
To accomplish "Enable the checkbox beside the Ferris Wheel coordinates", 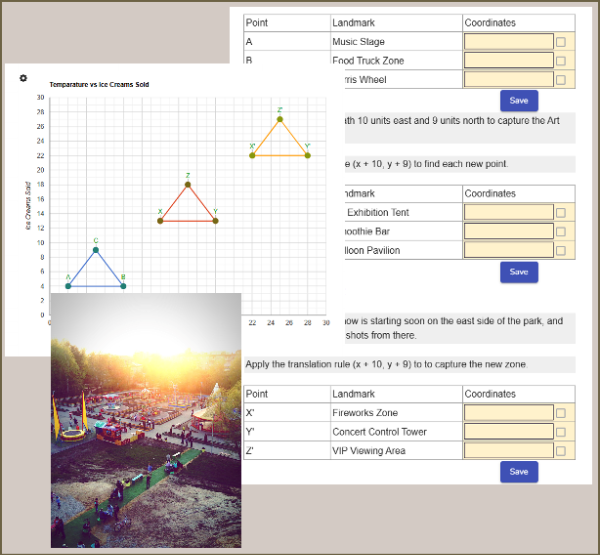I will pyautogui.click(x=560, y=80).
